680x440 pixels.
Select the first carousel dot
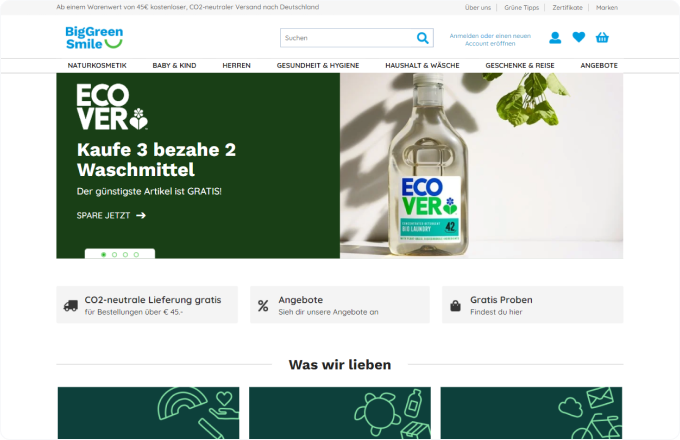104,254
